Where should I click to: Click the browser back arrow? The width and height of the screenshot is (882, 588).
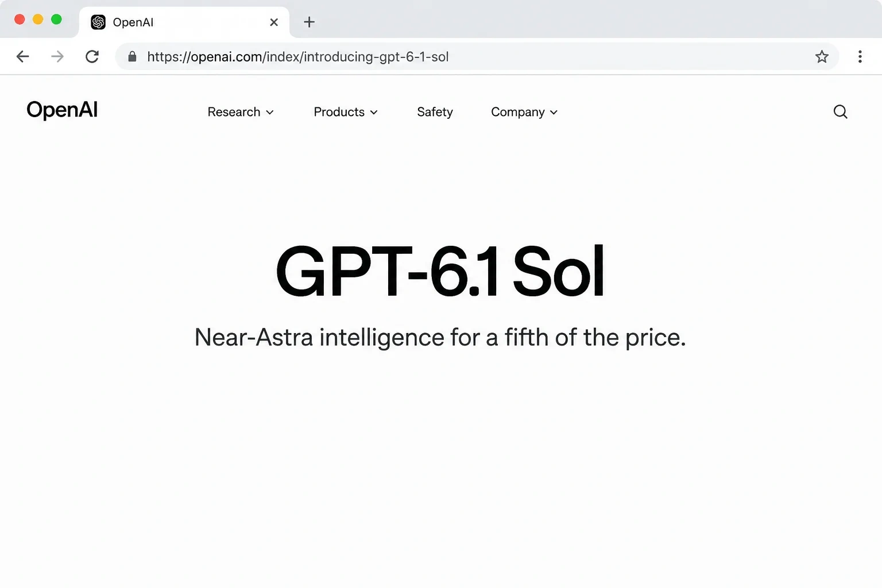tap(23, 56)
